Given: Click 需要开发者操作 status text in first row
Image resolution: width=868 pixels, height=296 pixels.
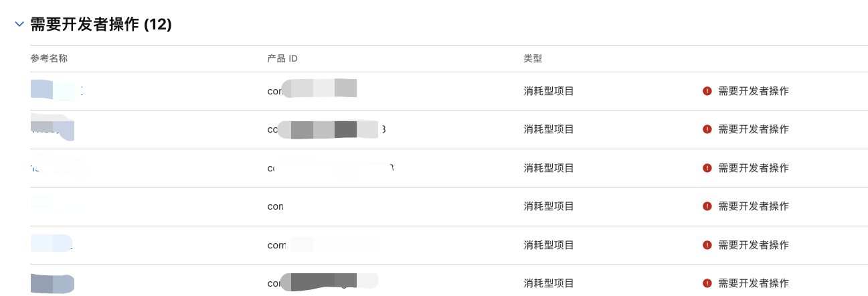Looking at the screenshot, I should point(753,91).
